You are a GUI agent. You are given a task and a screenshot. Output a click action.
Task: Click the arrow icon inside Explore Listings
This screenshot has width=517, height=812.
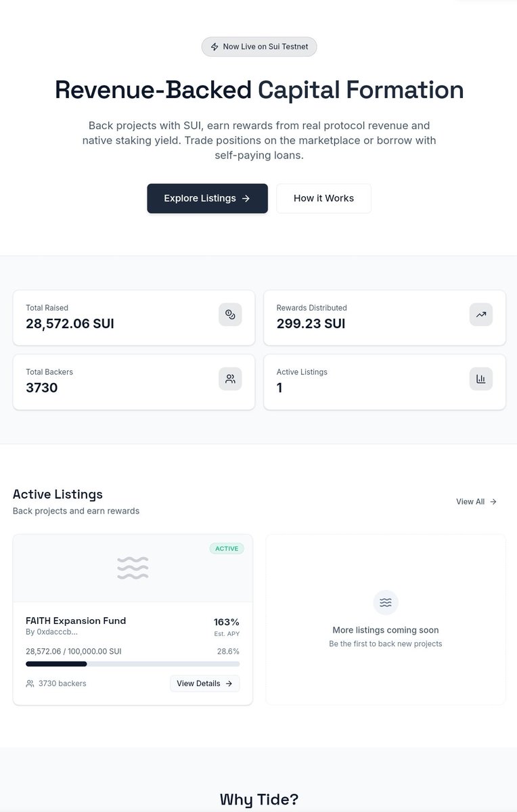(x=246, y=198)
